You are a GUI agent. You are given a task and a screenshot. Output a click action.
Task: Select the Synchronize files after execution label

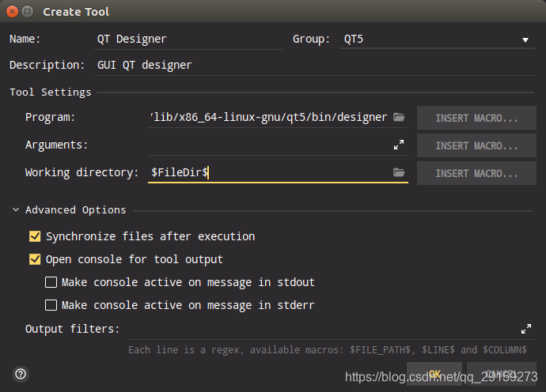150,236
